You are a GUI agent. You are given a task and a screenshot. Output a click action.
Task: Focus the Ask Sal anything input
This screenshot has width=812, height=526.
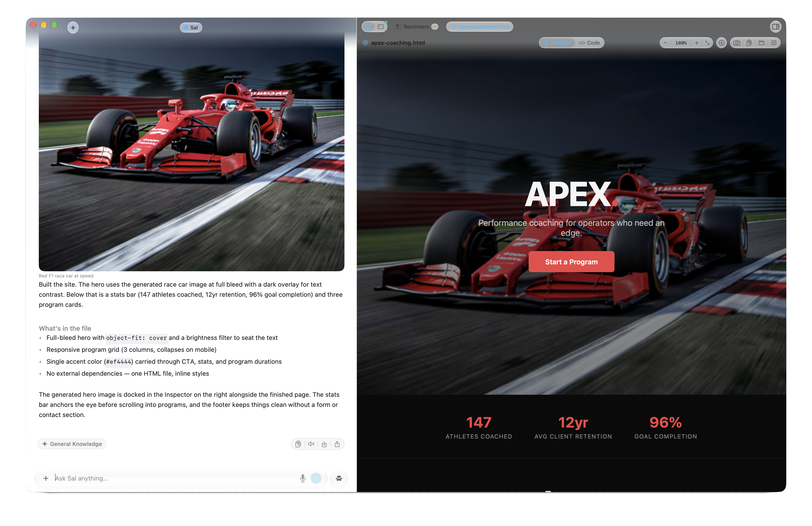pos(176,478)
